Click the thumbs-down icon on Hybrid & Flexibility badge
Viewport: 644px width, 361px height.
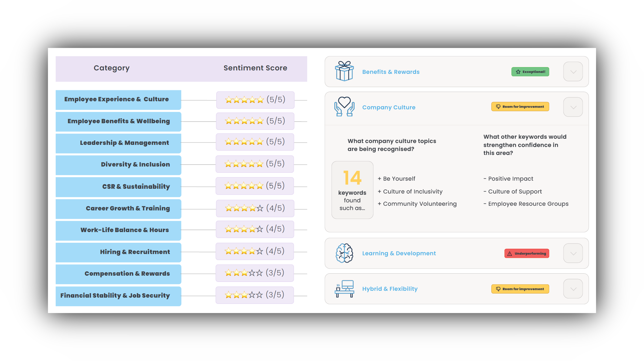point(498,289)
